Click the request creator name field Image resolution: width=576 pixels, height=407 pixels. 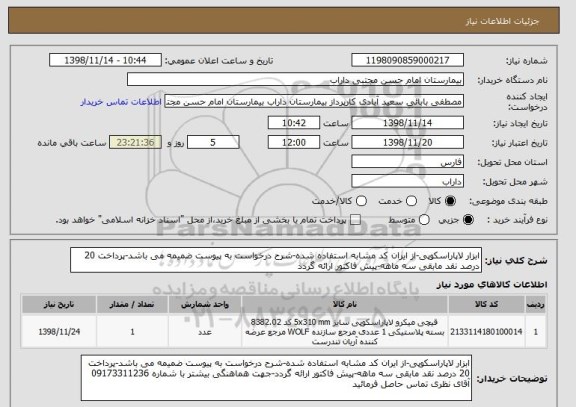[314, 101]
